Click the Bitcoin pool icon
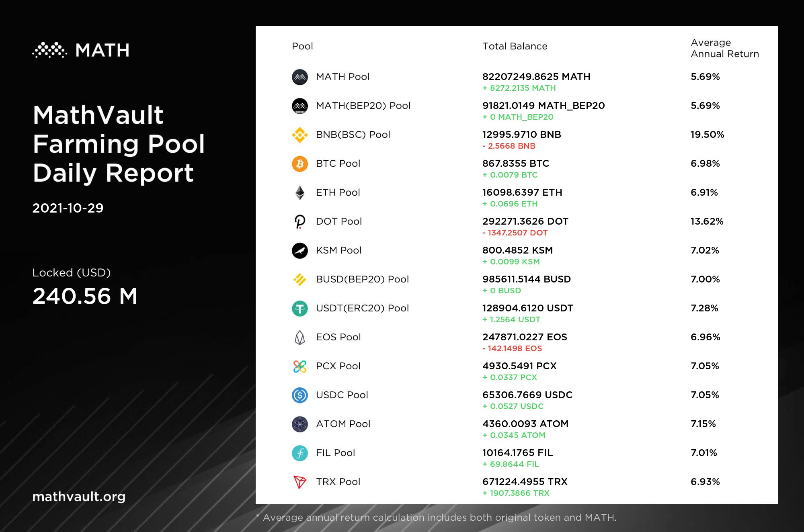Screen dimensions: 804x532 [x=299, y=164]
